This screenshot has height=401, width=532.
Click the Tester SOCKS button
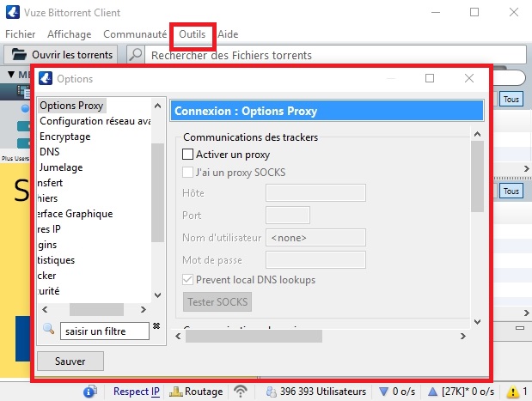[x=217, y=301]
